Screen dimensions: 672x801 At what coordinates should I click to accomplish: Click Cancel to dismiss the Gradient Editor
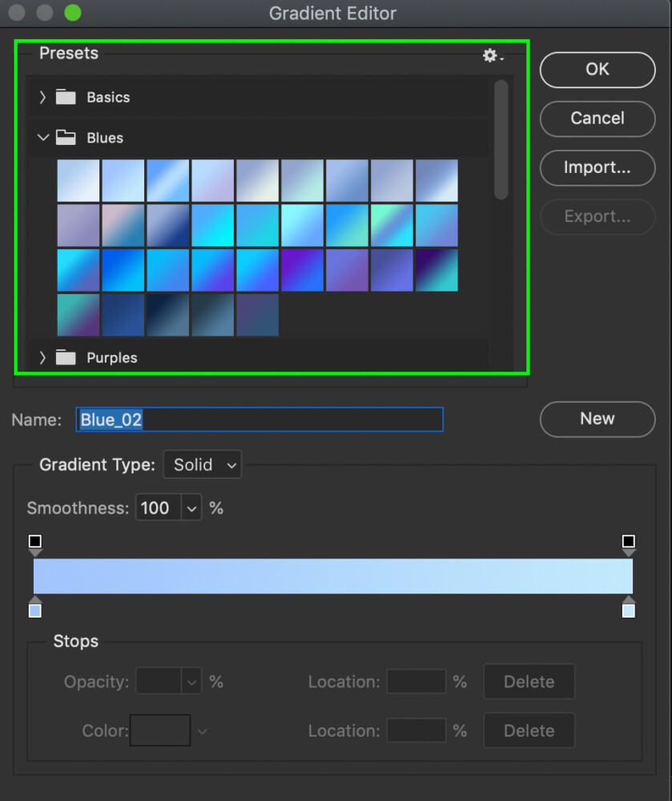pos(598,119)
